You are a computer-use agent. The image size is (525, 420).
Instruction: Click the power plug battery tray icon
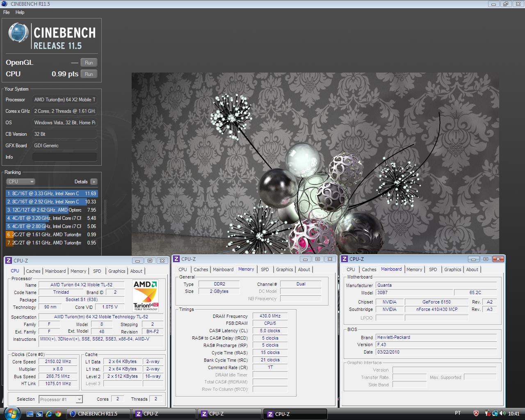(x=488, y=413)
